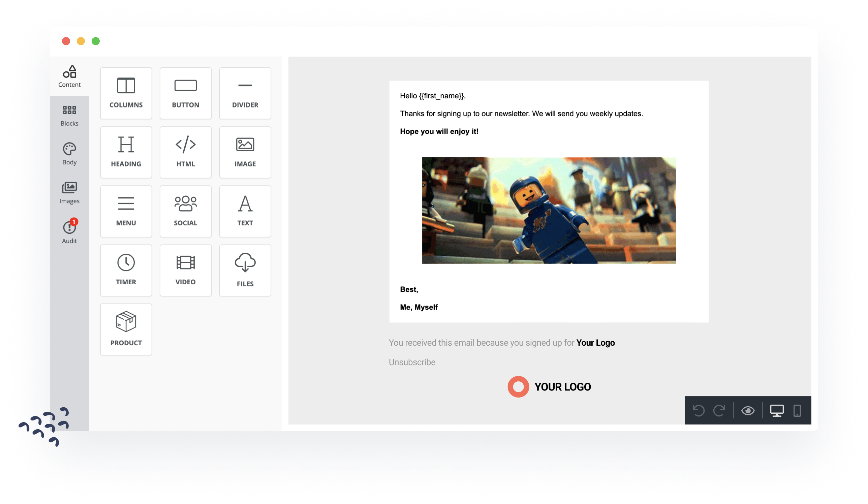Open email preview with the eye icon
This screenshot has height=504, width=868.
click(748, 410)
